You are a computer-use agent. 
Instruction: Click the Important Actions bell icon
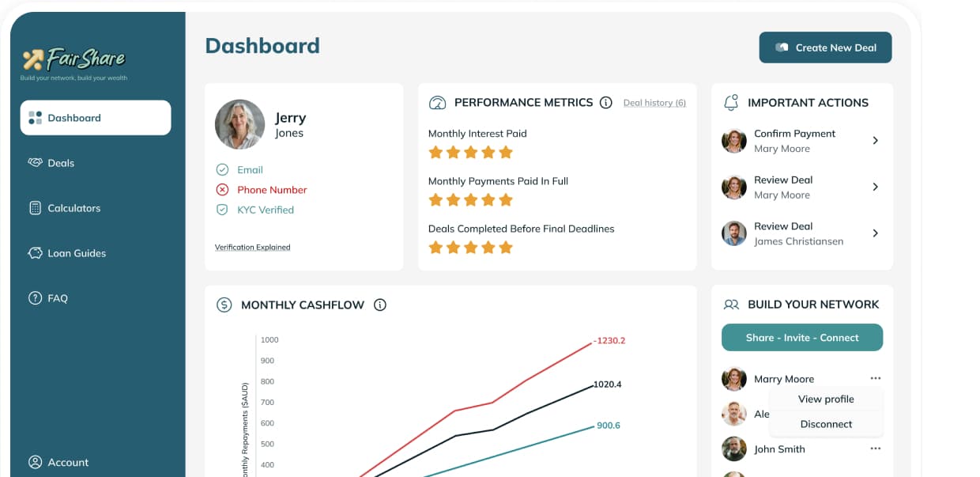[731, 103]
